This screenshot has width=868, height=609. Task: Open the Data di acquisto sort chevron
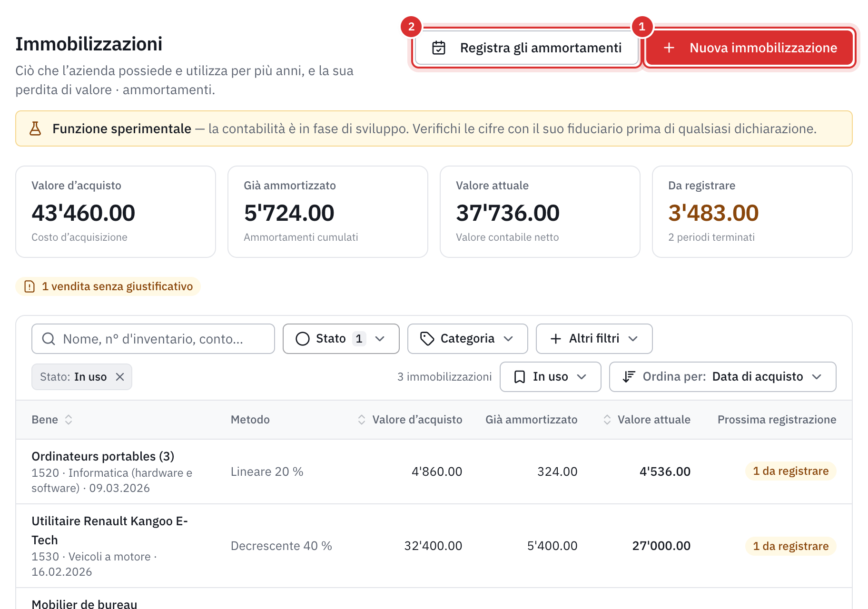[817, 377]
